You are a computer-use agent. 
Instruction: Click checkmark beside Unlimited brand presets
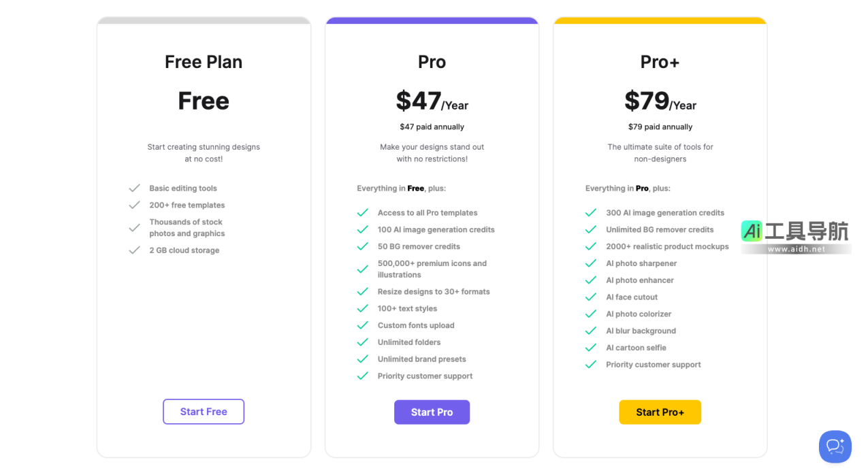pos(363,359)
